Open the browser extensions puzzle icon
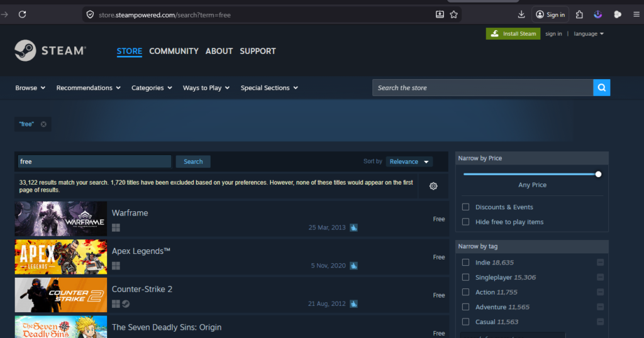This screenshot has width=644, height=338. click(x=579, y=14)
